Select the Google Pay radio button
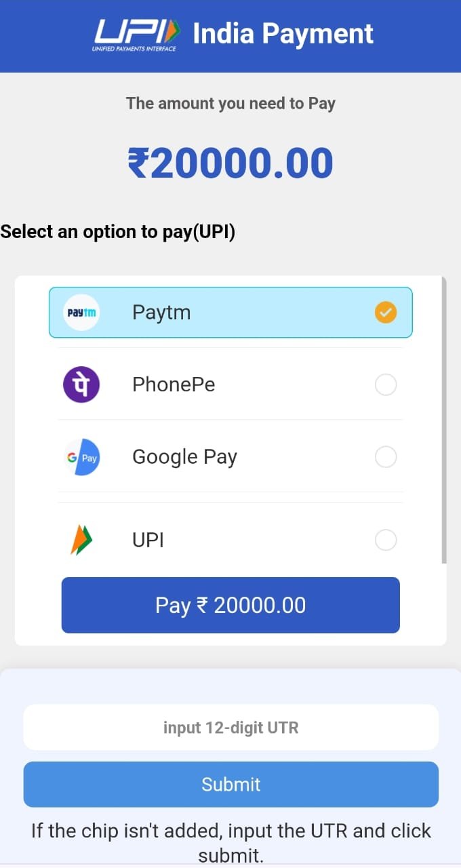This screenshot has height=868, width=461. coord(386,457)
